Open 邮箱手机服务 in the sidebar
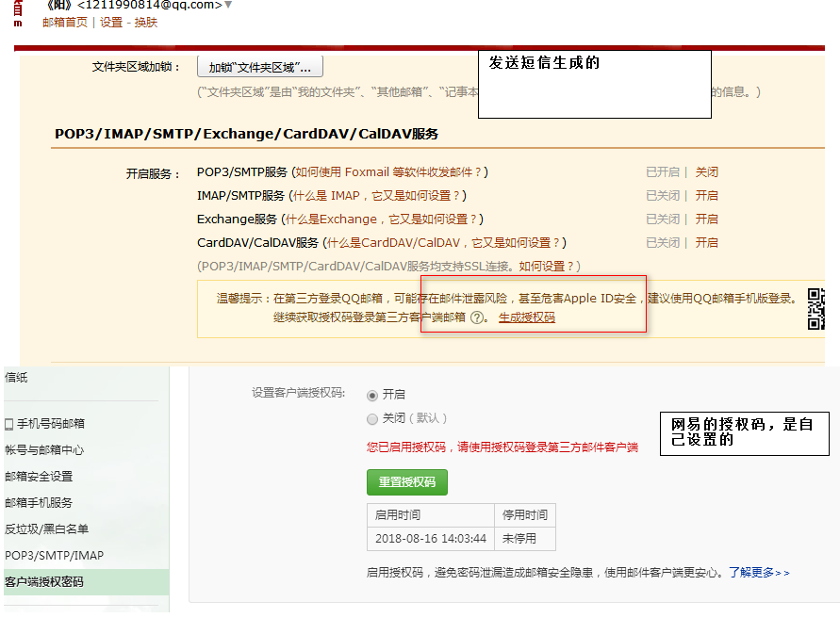The width and height of the screenshot is (840, 618). point(39,503)
